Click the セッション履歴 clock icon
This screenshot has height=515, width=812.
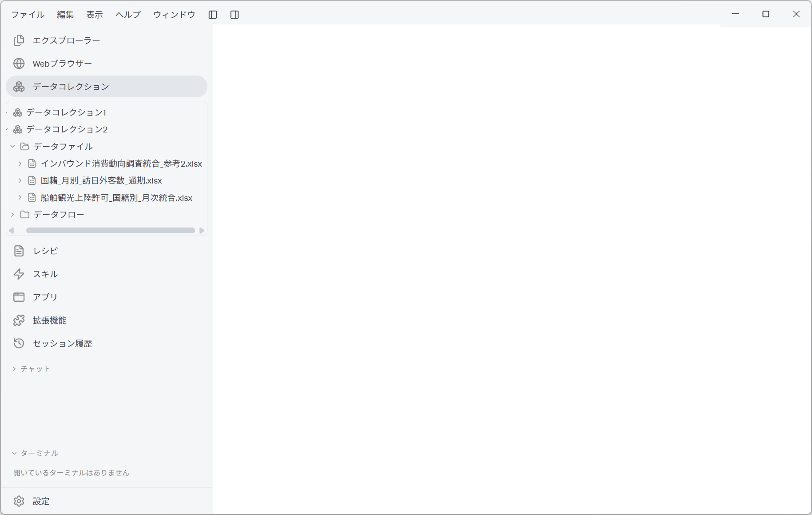(x=19, y=343)
